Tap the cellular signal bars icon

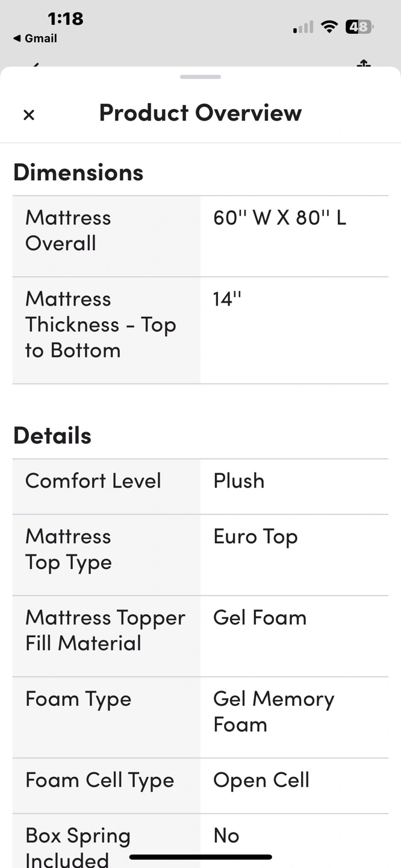tap(303, 27)
